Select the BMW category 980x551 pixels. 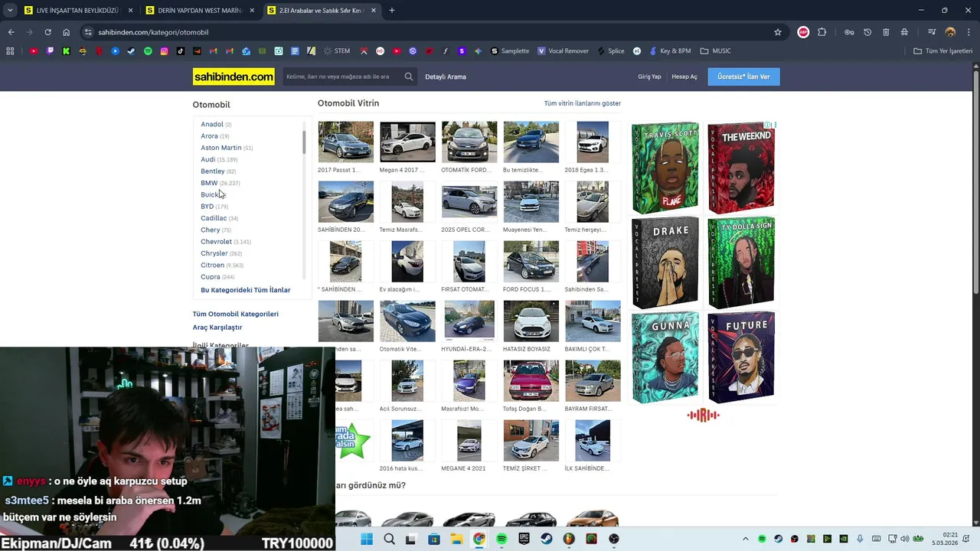(x=209, y=183)
